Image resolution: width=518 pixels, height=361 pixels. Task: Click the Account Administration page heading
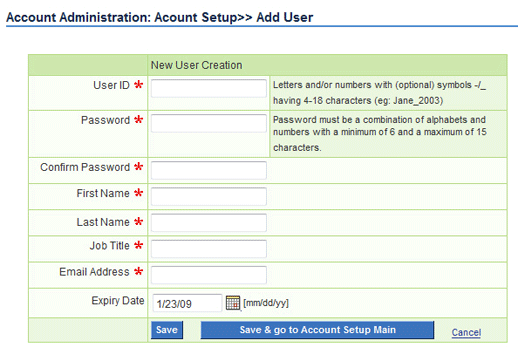pyautogui.click(x=159, y=17)
